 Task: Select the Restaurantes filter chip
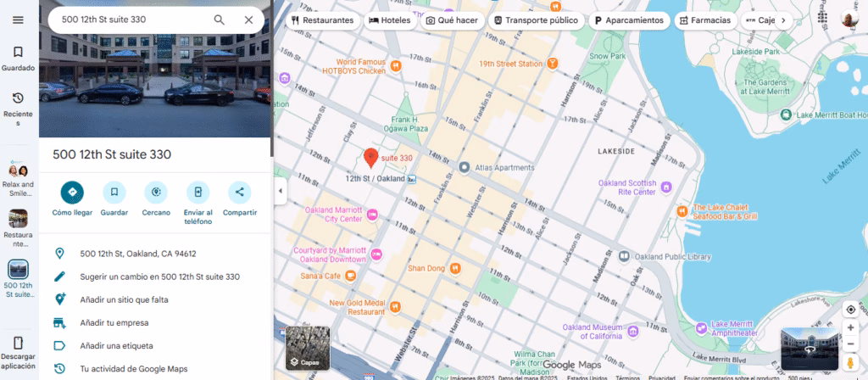[x=322, y=20]
